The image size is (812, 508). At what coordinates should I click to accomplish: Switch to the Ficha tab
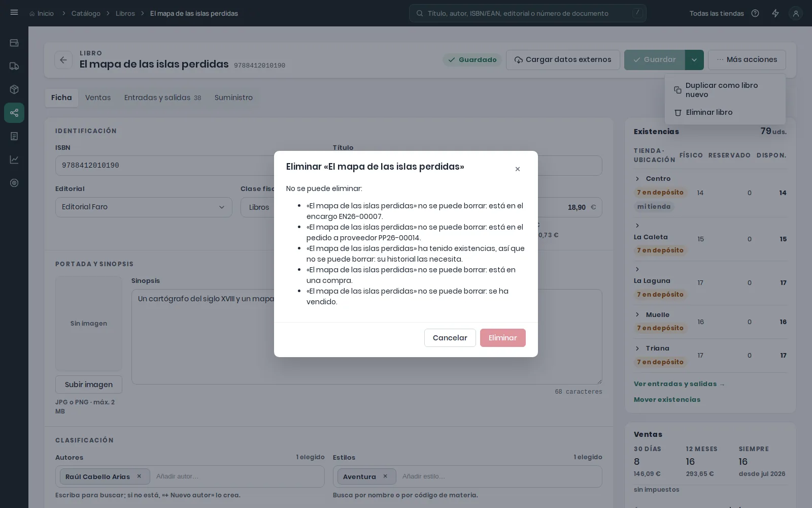61,98
